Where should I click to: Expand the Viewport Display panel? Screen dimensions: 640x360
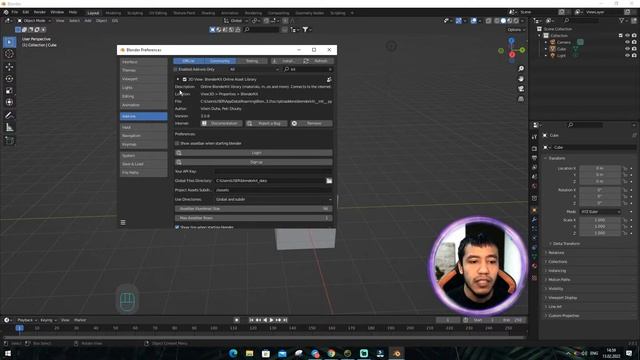pyautogui.click(x=562, y=298)
